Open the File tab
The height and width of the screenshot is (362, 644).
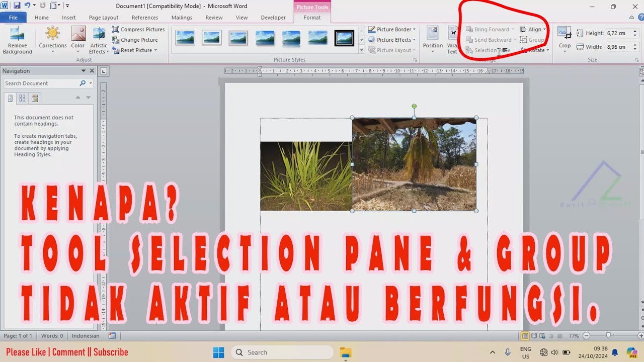point(13,18)
